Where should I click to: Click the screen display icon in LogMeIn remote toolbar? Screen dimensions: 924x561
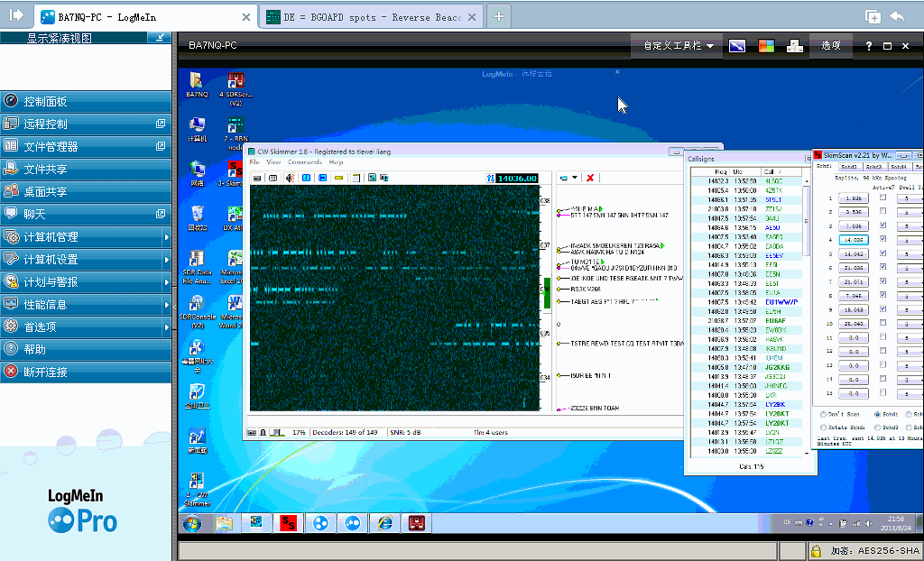[x=737, y=45]
